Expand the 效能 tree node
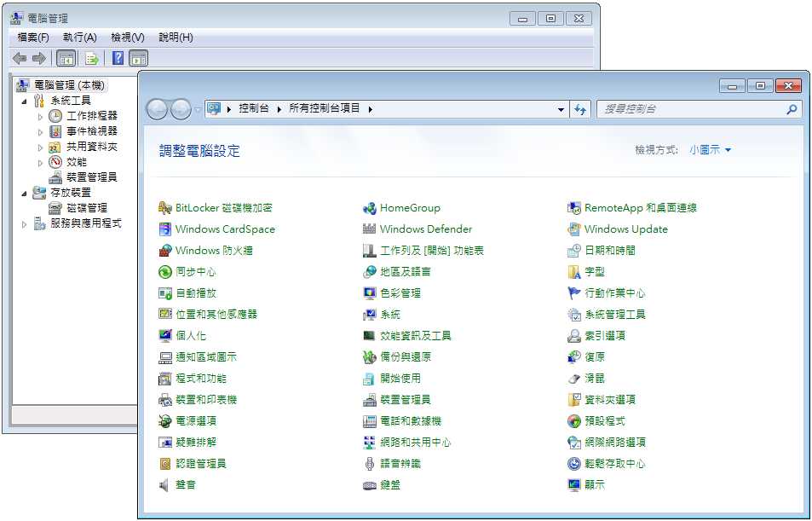812x521 pixels. tap(40, 163)
